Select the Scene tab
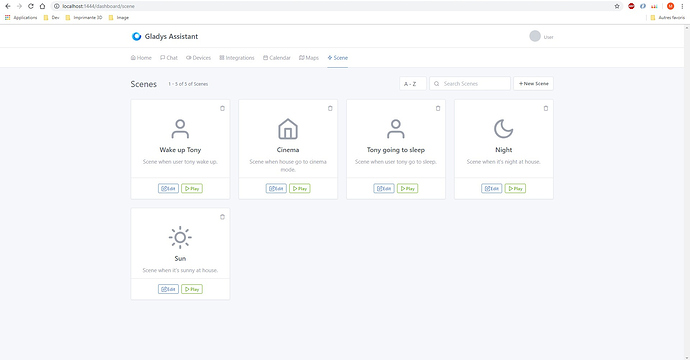This screenshot has width=690, height=360. click(338, 58)
